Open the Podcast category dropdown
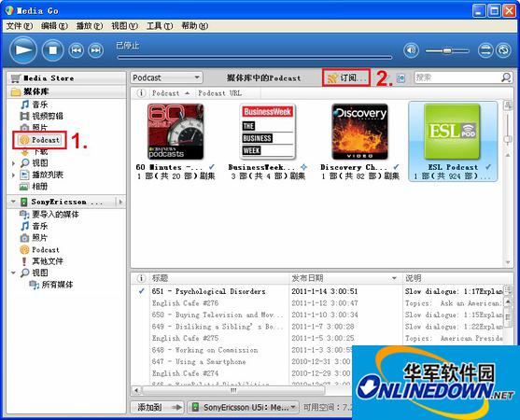Screen dimensions: 520x420 166,77
